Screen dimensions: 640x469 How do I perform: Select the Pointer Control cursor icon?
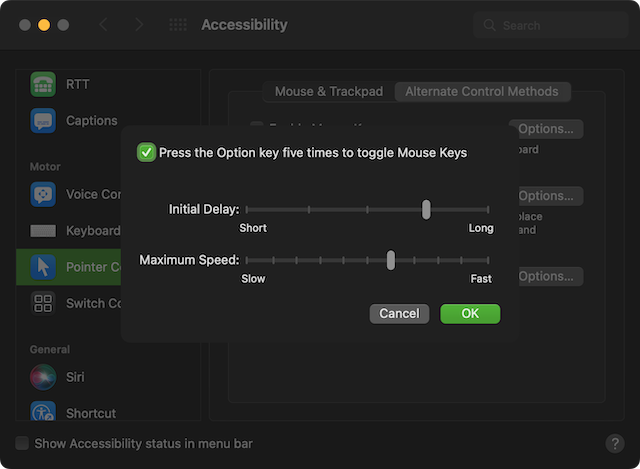(x=43, y=267)
